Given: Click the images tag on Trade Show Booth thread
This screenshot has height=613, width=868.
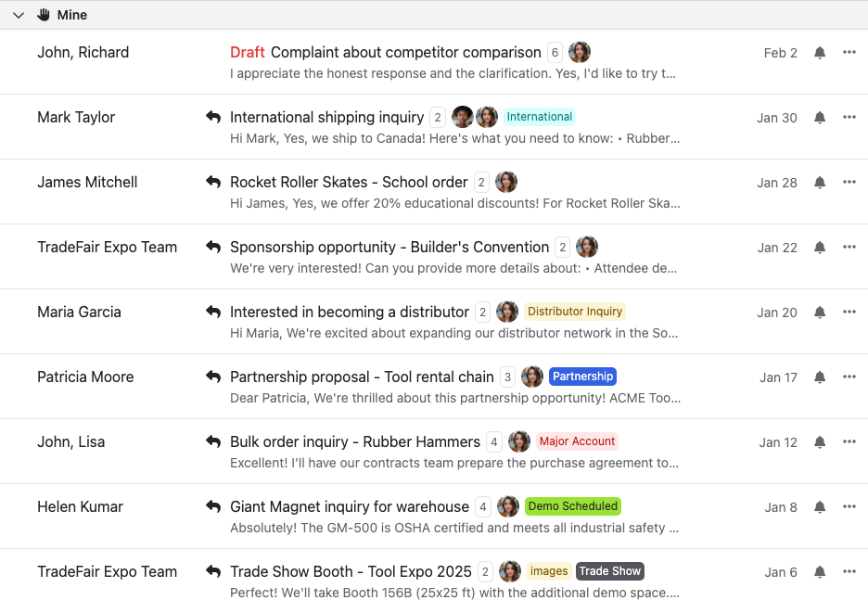Looking at the screenshot, I should point(548,571).
